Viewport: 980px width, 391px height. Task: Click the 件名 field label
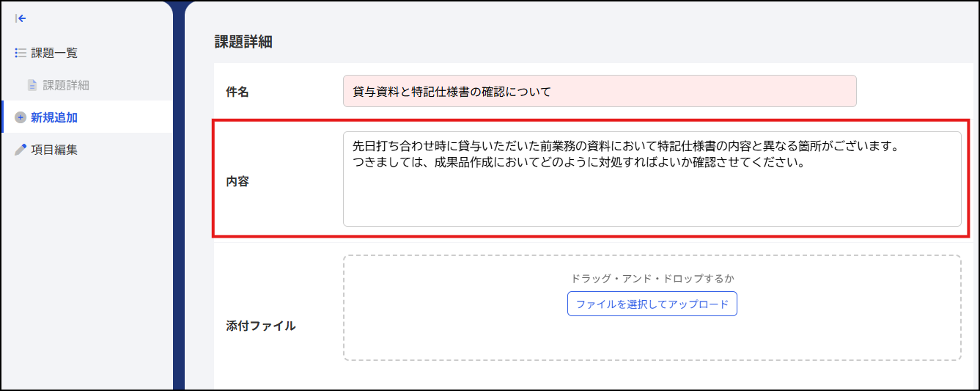pyautogui.click(x=237, y=92)
